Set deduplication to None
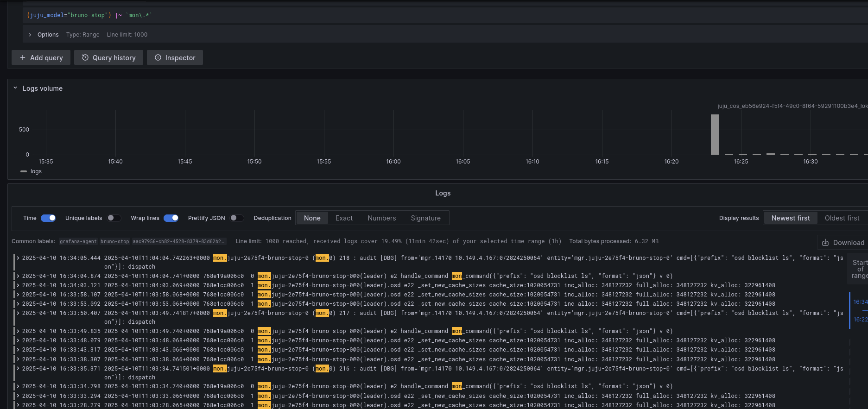 [x=312, y=218]
